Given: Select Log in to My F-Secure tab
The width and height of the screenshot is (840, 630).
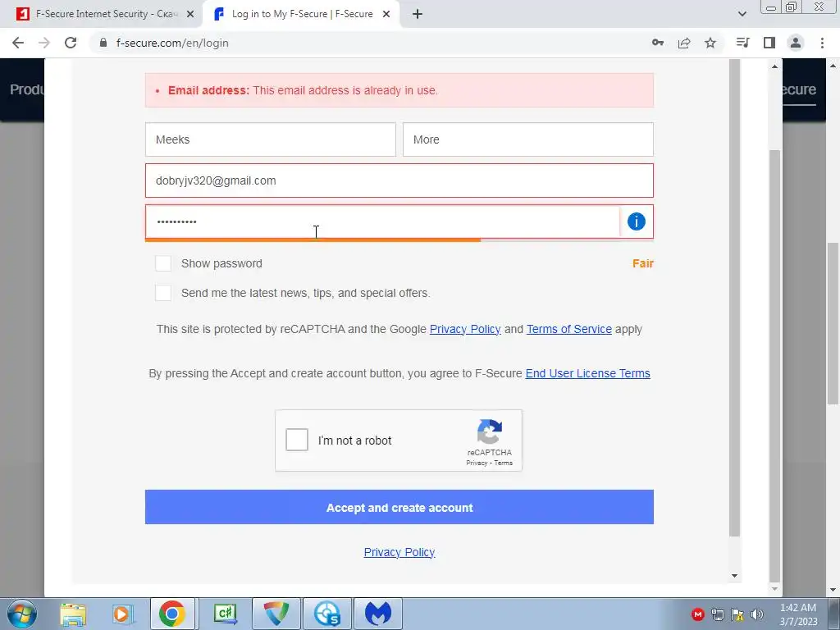Looking at the screenshot, I should click(301, 14).
